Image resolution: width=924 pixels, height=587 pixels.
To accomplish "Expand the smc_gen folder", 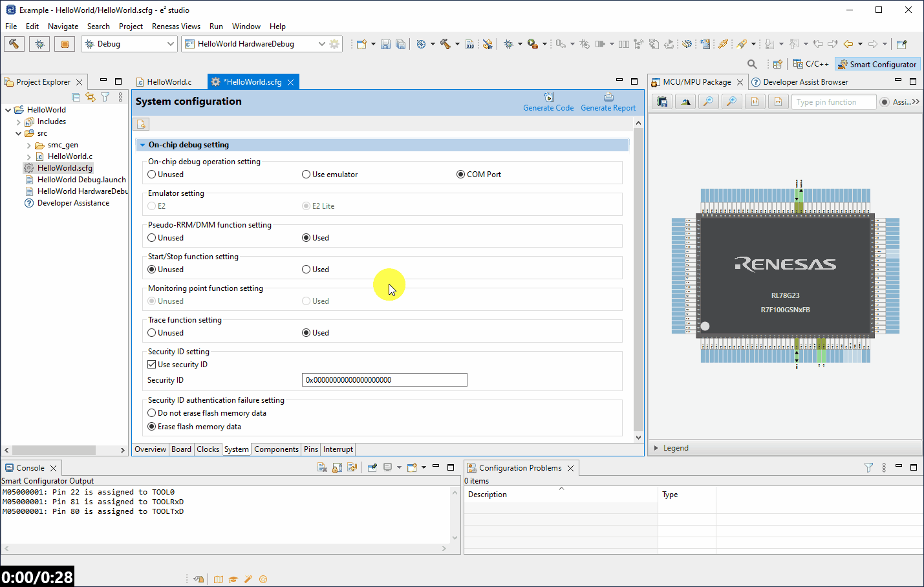I will (28, 144).
